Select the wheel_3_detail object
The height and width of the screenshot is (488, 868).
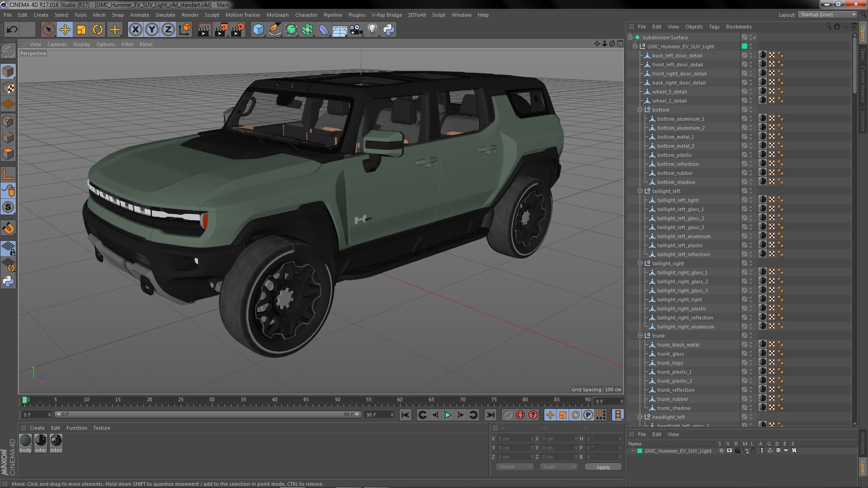coord(669,92)
